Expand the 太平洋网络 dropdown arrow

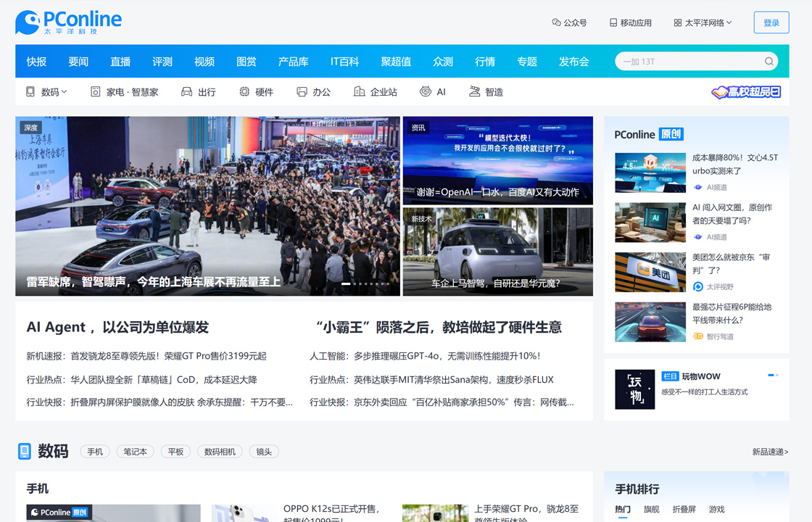tap(729, 22)
